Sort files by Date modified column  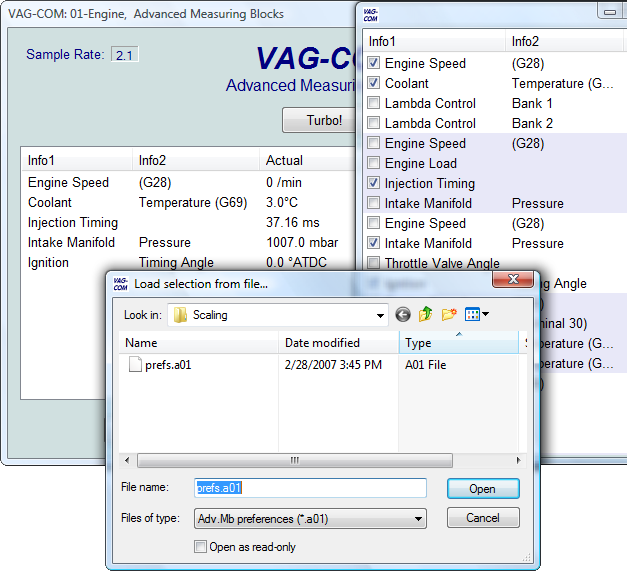pos(338,343)
